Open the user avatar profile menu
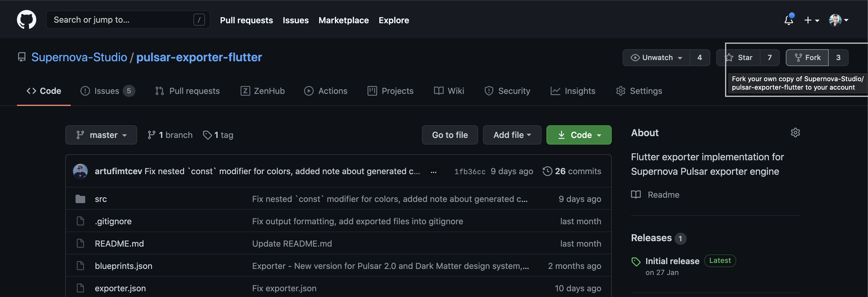 pyautogui.click(x=838, y=20)
